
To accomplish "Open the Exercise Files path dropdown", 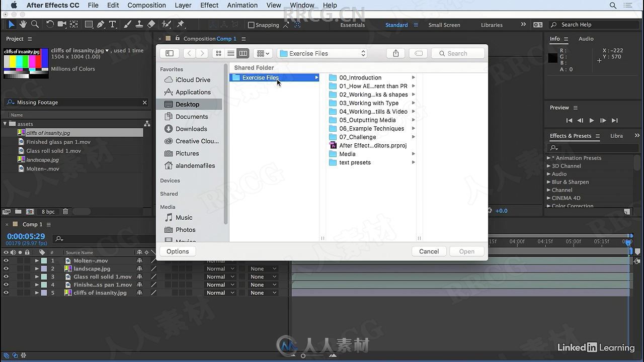I will (323, 53).
